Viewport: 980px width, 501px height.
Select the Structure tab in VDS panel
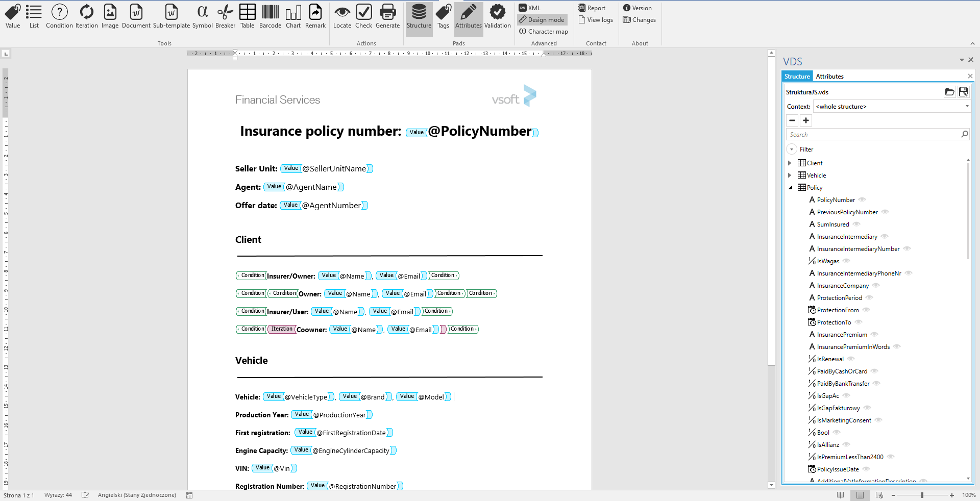(x=797, y=76)
